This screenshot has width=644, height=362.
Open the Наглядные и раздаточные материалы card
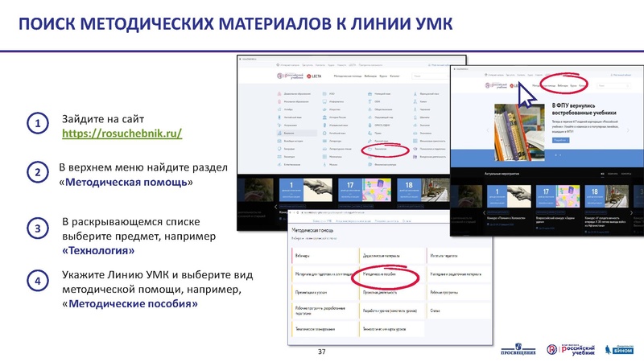[x=459, y=274]
